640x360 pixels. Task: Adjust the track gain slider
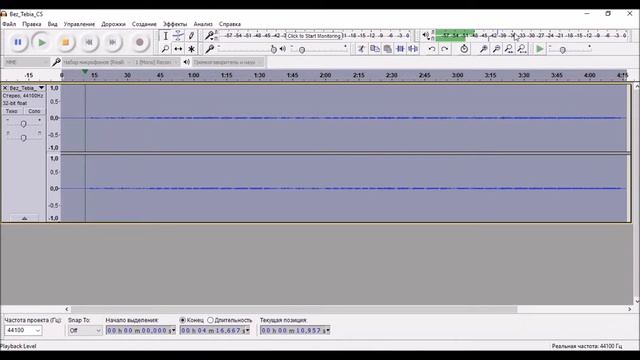click(23, 124)
